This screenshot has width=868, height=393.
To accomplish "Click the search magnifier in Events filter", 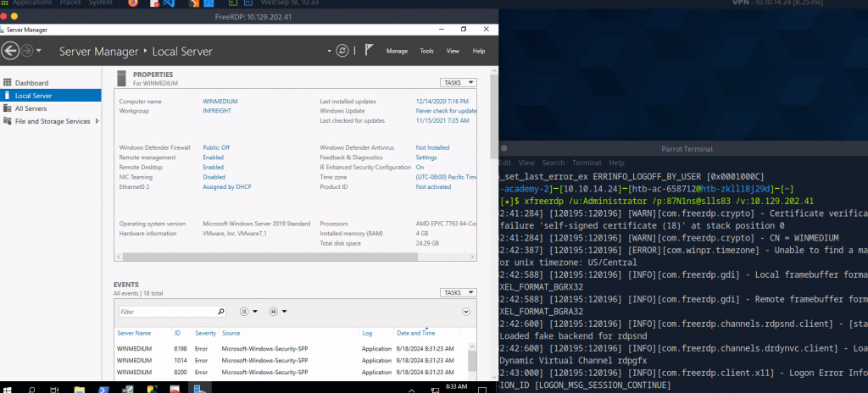I will [x=221, y=312].
